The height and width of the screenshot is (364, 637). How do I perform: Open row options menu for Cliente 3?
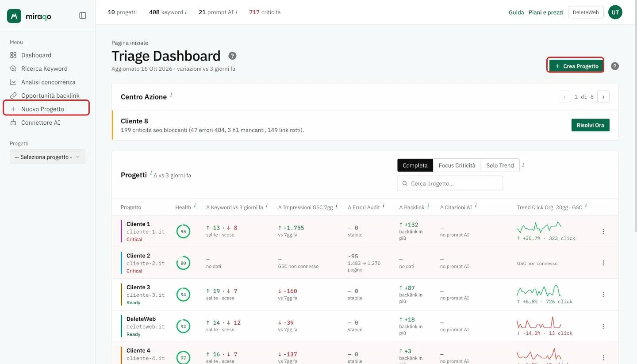[x=603, y=295]
